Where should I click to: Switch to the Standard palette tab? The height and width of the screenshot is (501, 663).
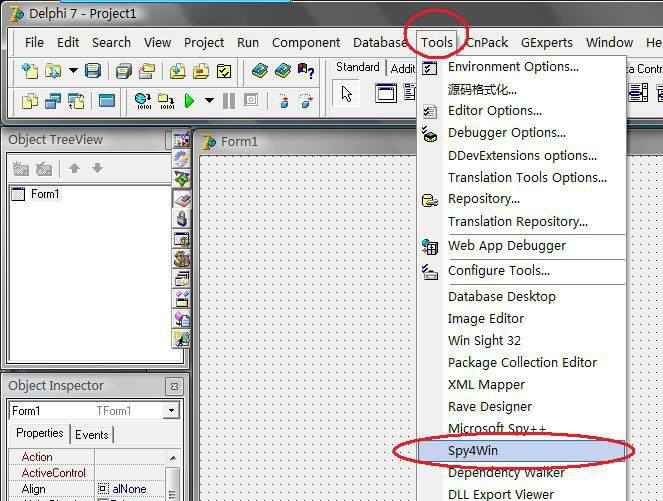coord(357,68)
